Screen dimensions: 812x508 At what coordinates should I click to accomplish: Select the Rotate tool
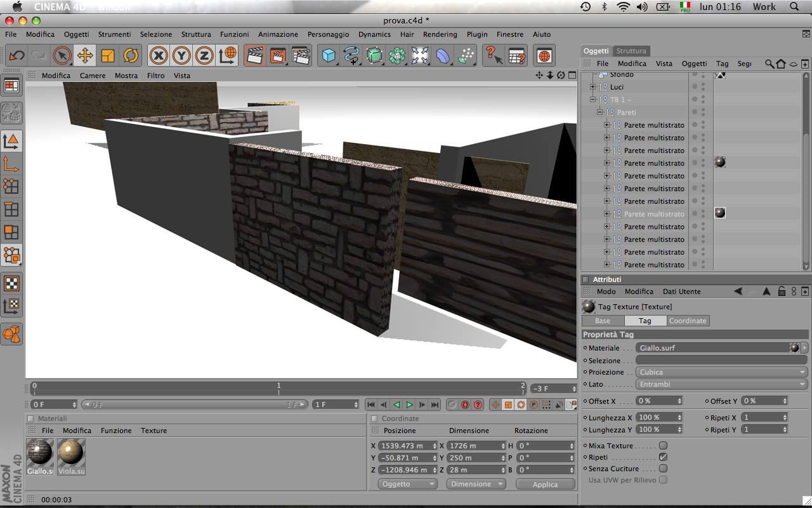[131, 56]
